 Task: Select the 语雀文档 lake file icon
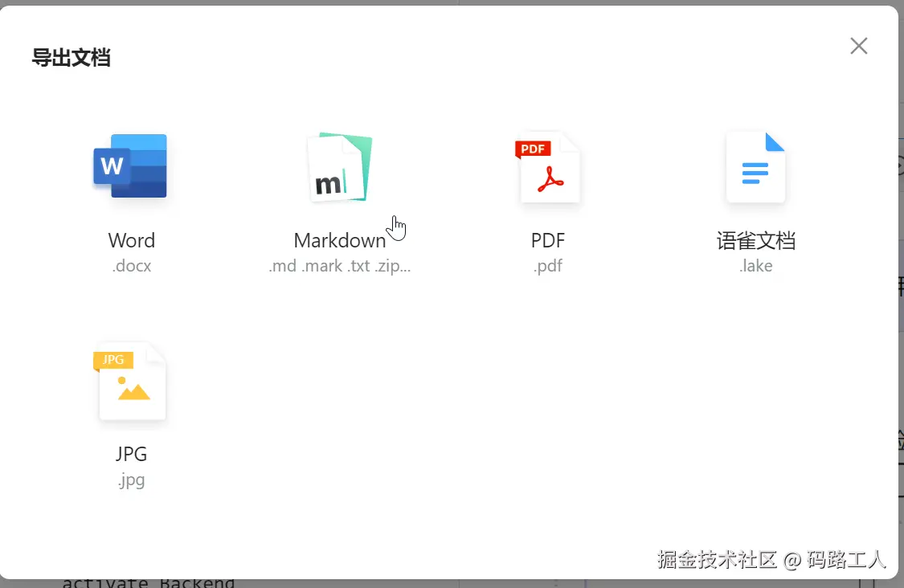pos(755,167)
